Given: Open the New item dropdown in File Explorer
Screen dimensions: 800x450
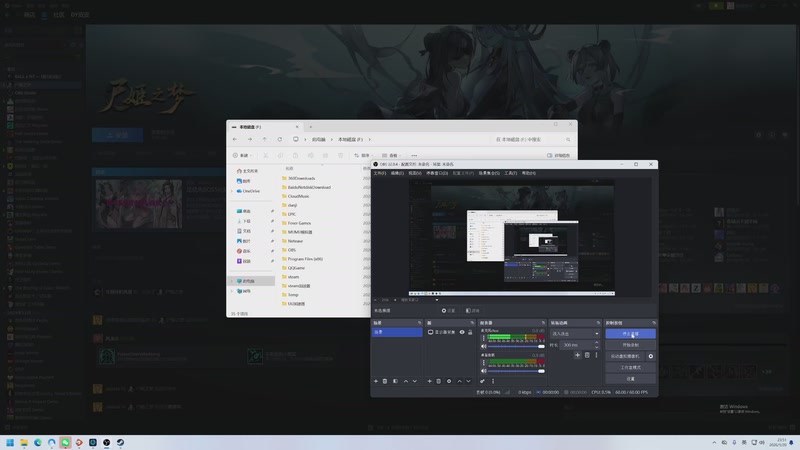Looking at the screenshot, I should (x=241, y=155).
